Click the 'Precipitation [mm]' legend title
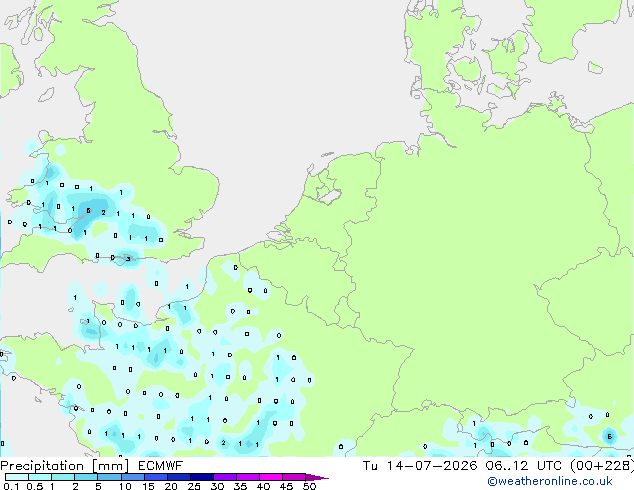The width and height of the screenshot is (634, 490). (64, 466)
